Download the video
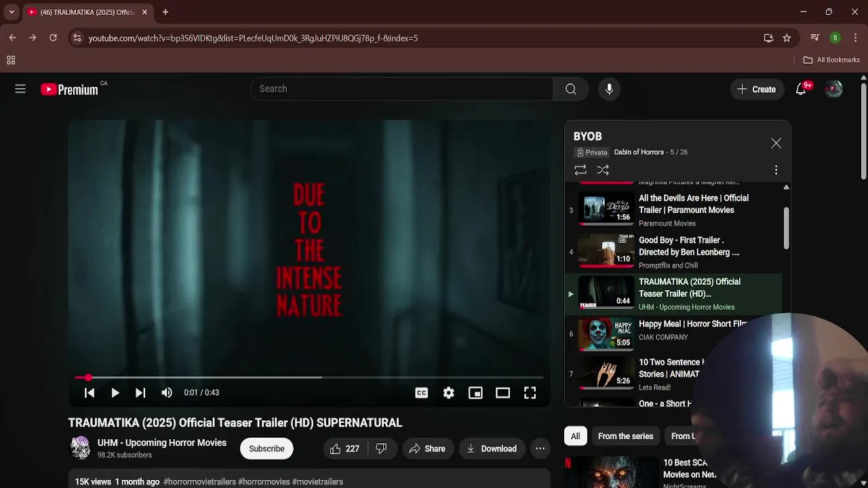The width and height of the screenshot is (868, 488). coord(492,449)
